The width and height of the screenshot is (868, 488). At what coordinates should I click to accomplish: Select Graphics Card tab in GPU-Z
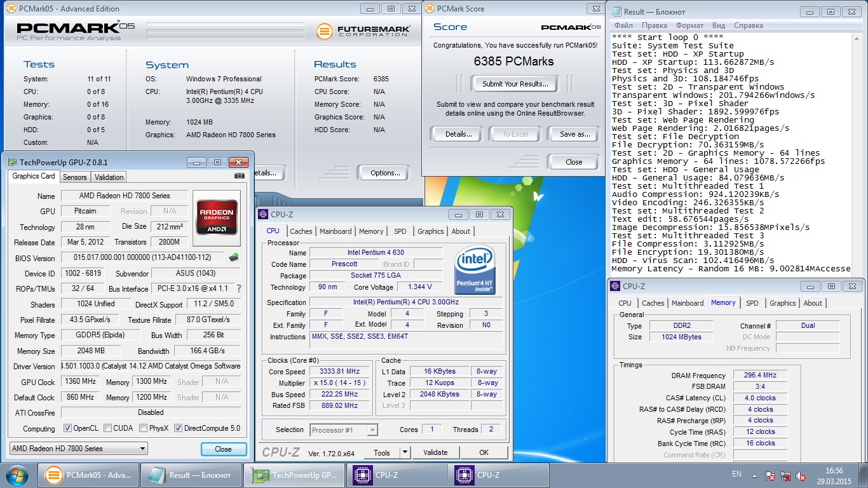[34, 176]
